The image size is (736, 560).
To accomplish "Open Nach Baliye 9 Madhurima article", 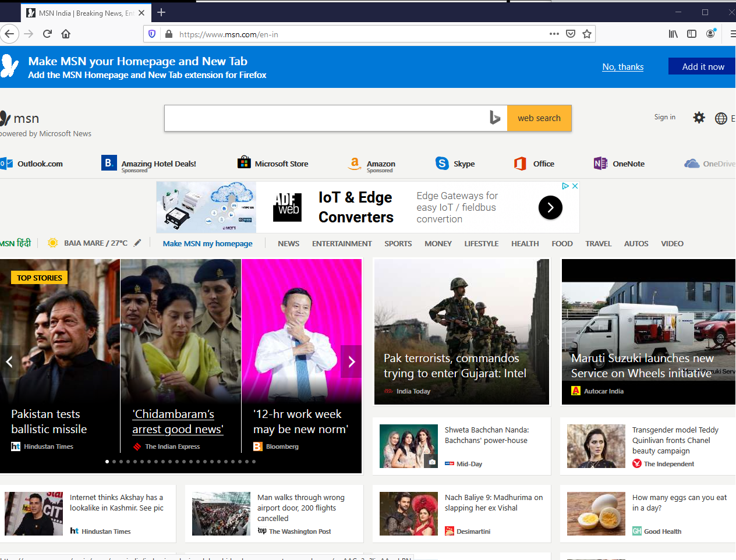I will (x=462, y=513).
